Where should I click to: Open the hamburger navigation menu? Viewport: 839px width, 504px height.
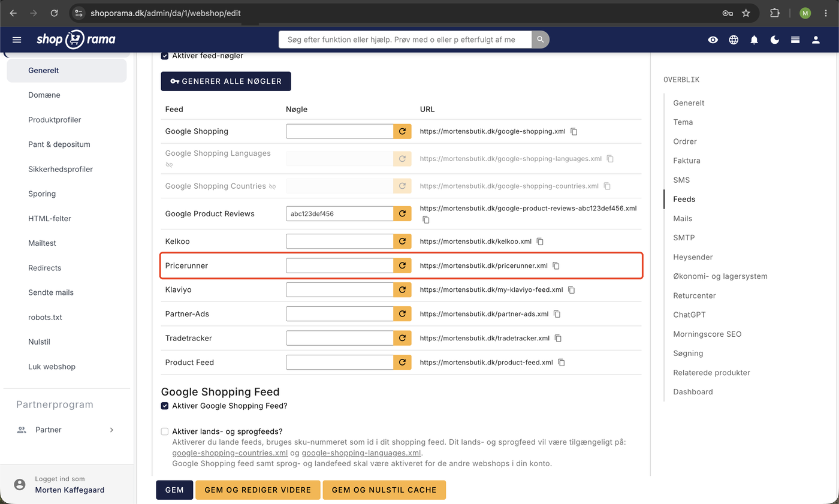(x=17, y=40)
